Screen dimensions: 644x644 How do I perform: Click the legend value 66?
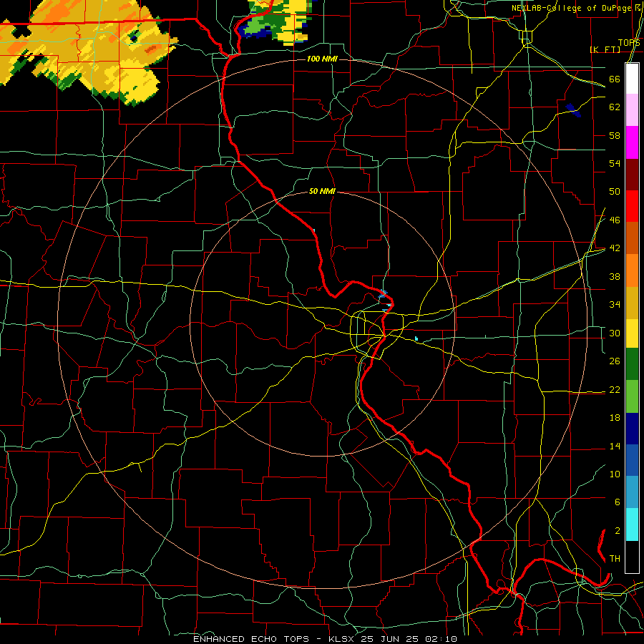click(615, 79)
